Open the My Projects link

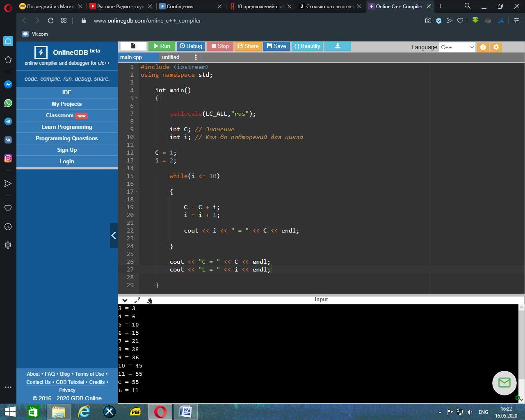[x=67, y=104]
